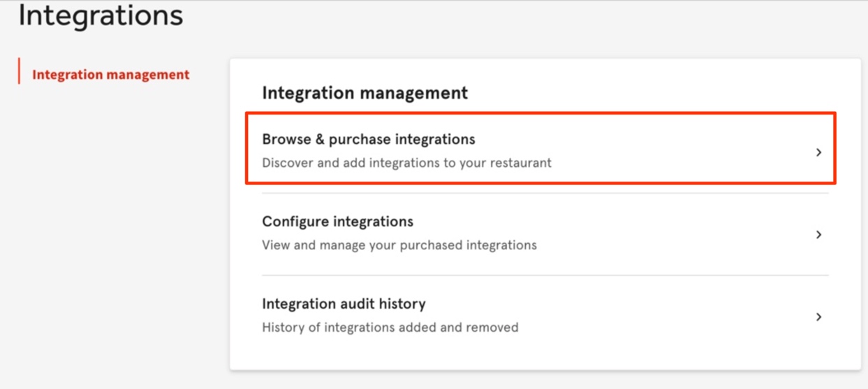Click the Integration management card heading

click(x=365, y=93)
